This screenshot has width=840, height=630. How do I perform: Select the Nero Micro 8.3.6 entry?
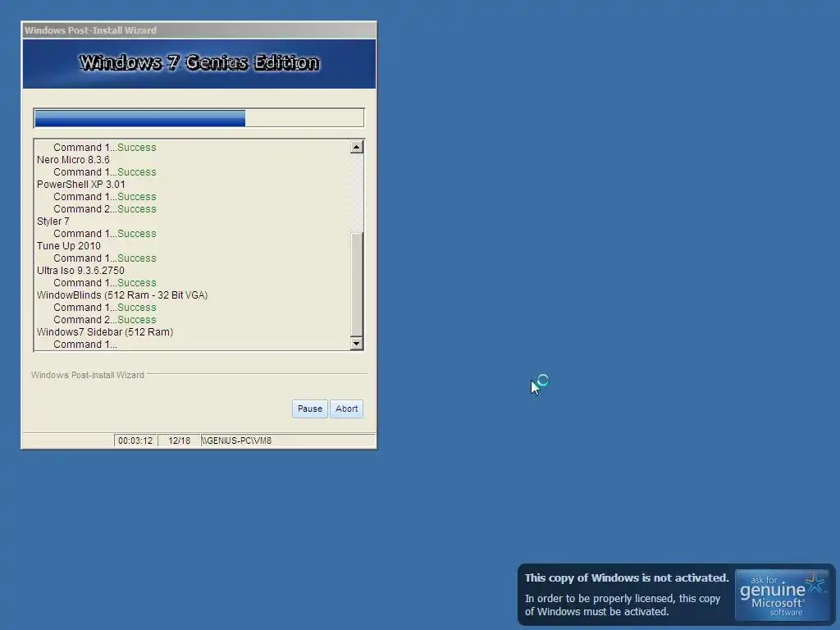(73, 160)
